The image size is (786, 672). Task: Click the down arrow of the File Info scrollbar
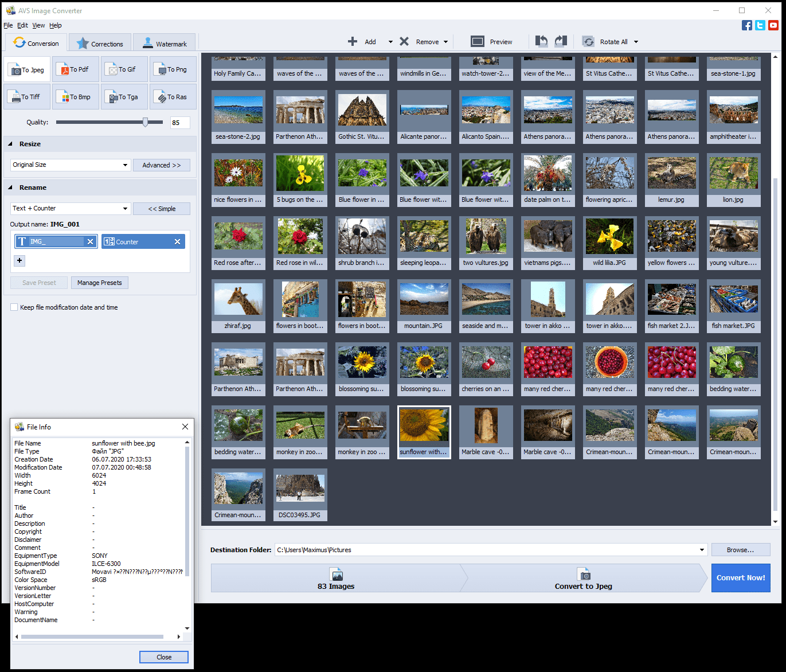(x=187, y=628)
